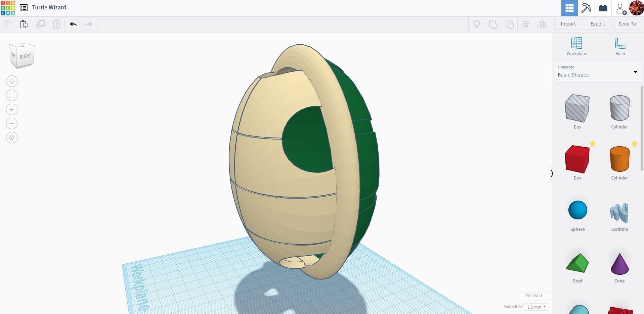Toggle orthographic perspective view cube icon
The height and width of the screenshot is (314, 644).
coord(12,138)
